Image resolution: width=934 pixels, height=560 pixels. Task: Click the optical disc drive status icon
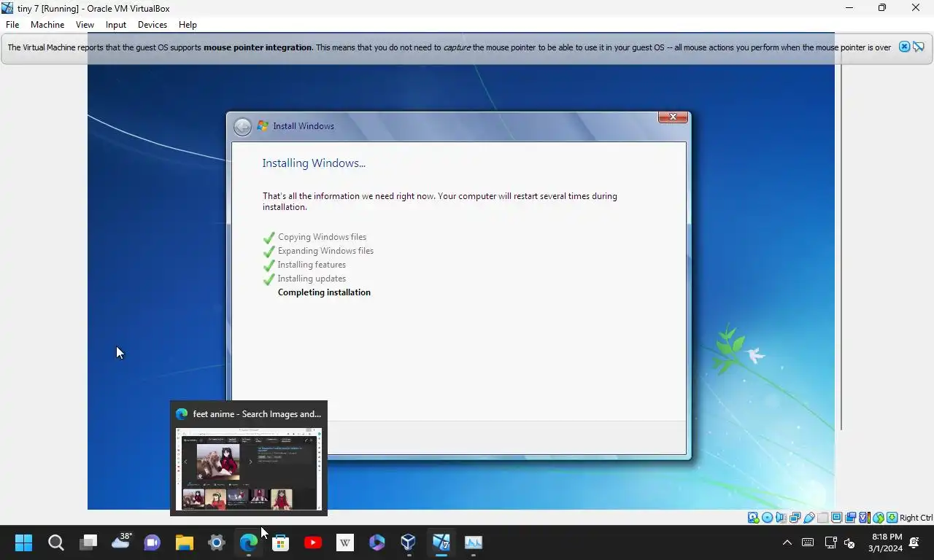pyautogui.click(x=767, y=518)
